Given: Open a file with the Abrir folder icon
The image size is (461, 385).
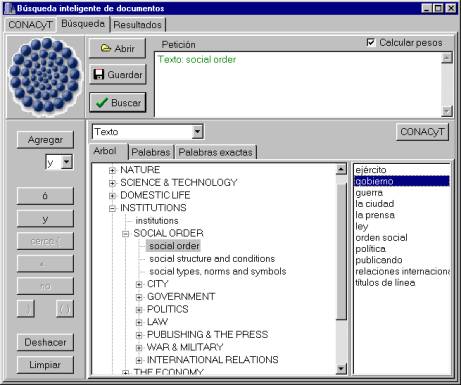Looking at the screenshot, I should [x=105, y=48].
